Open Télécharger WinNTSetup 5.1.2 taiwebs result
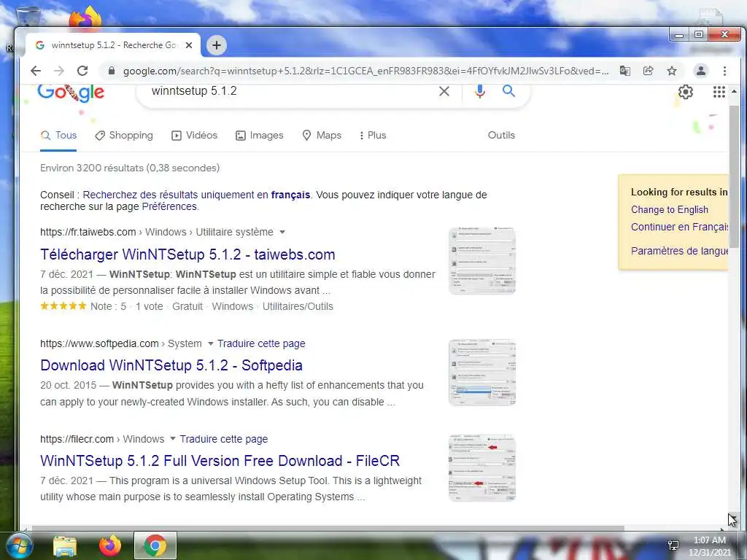 (x=187, y=254)
